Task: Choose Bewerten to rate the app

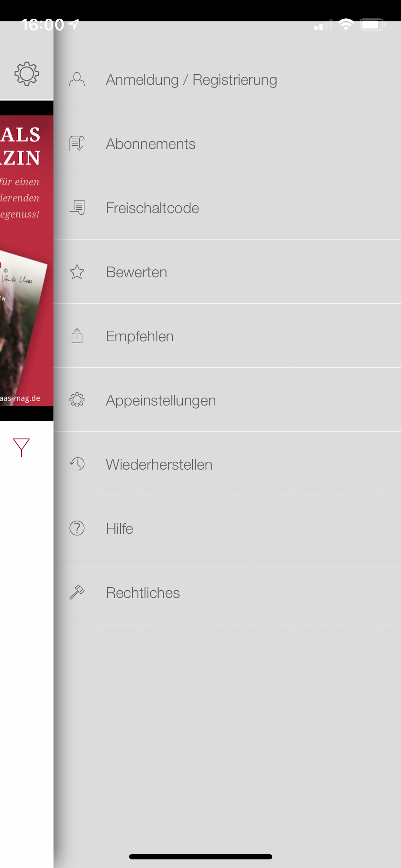Action: click(x=227, y=272)
